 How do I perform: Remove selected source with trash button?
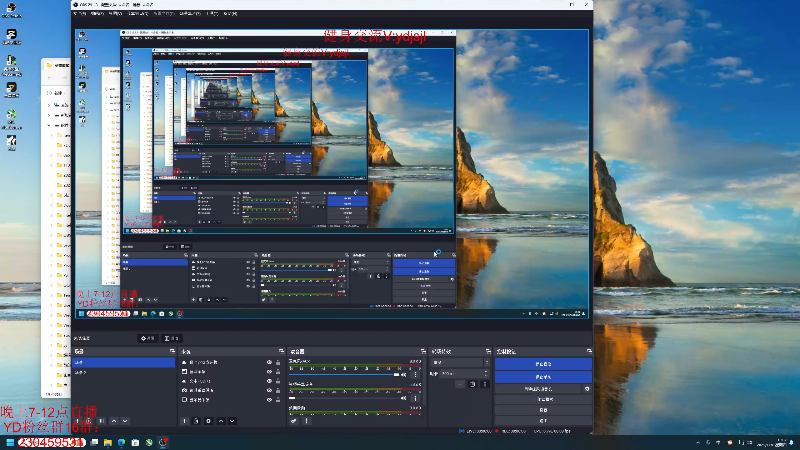[196, 421]
